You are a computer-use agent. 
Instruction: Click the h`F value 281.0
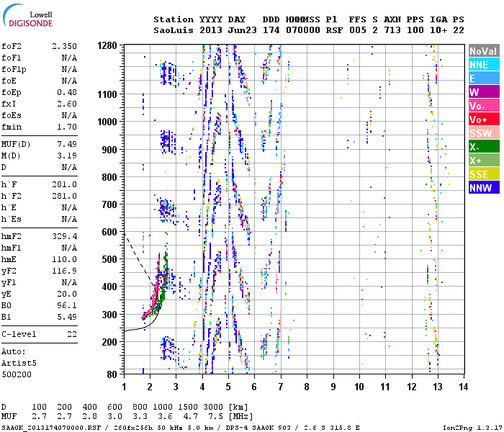[x=64, y=184]
